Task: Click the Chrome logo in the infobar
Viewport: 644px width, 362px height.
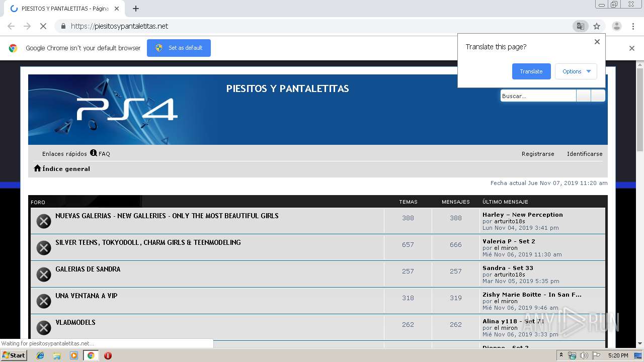Action: [13, 48]
